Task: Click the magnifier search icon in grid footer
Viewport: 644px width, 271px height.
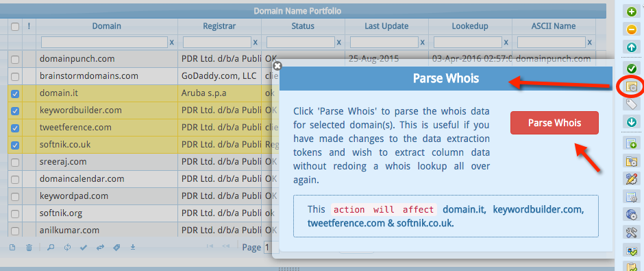Action: pos(51,248)
